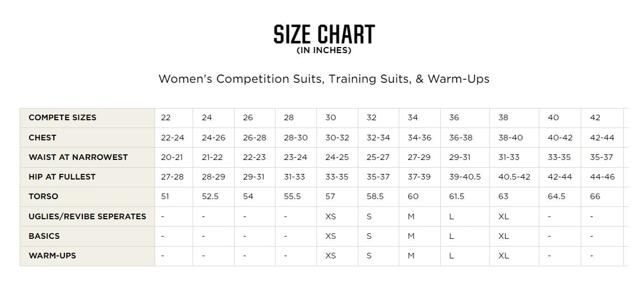
Task: Select the CHEST row header
Action: (x=43, y=138)
